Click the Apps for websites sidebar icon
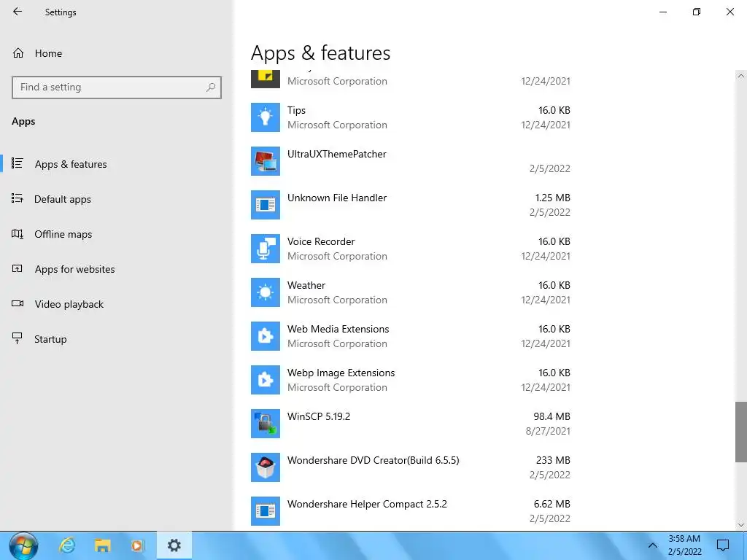 [18, 268]
